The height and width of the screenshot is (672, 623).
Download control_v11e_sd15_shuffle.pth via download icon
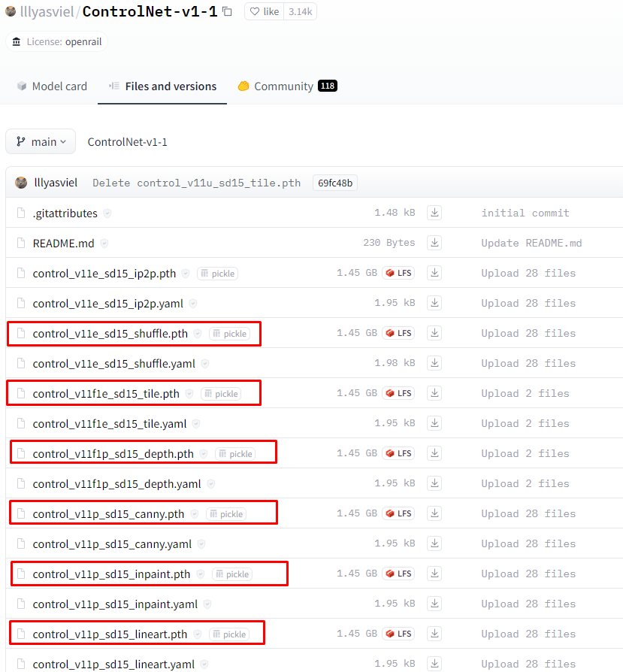[434, 333]
